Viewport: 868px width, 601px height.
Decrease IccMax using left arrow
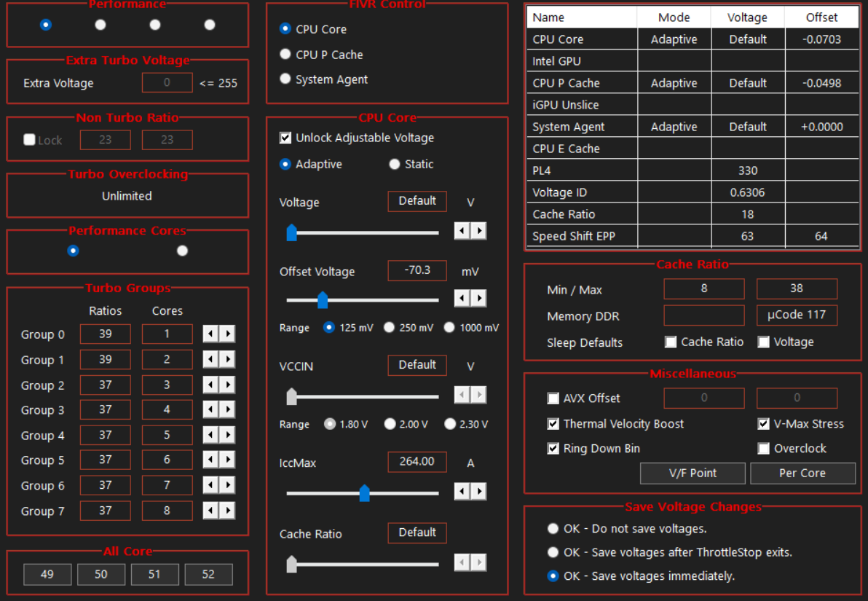tap(462, 492)
